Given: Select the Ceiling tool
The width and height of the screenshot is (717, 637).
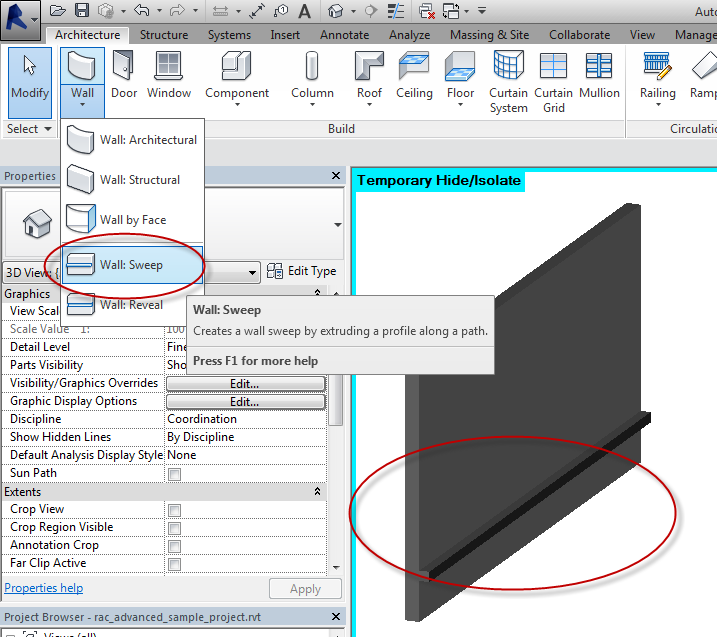Looking at the screenshot, I should click(414, 75).
